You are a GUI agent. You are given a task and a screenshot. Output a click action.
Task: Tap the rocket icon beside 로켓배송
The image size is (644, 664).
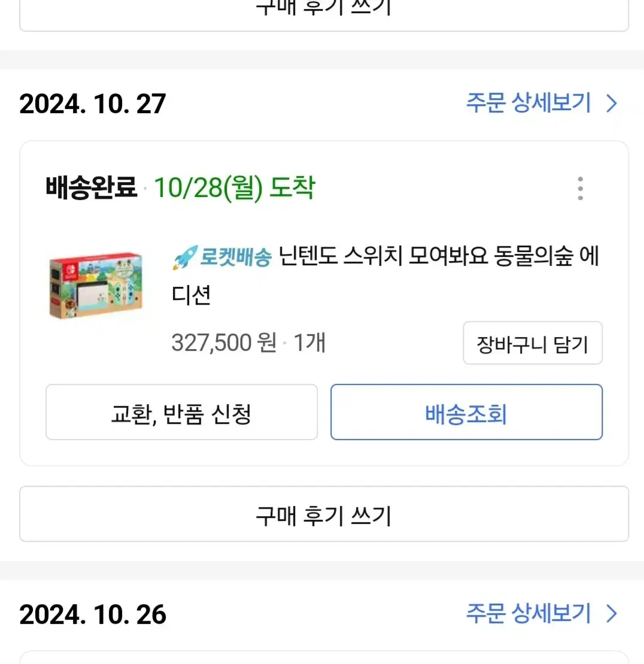click(x=184, y=257)
